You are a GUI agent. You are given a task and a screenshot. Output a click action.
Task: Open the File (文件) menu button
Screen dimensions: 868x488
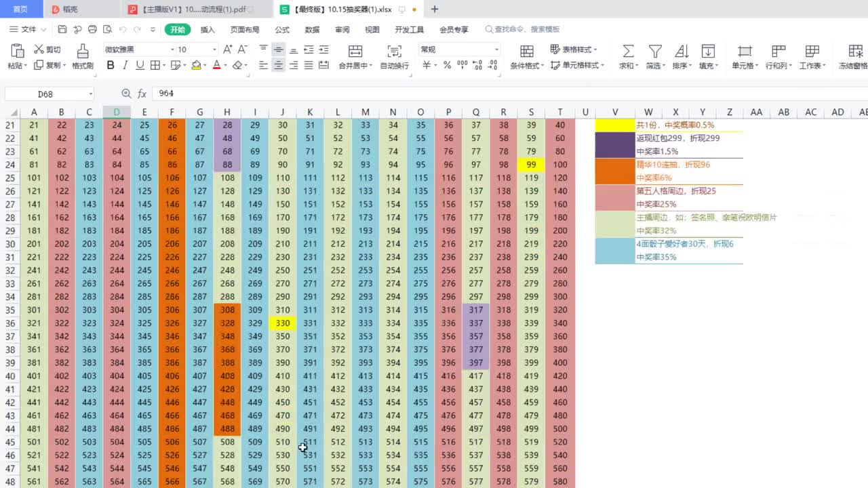click(x=28, y=30)
